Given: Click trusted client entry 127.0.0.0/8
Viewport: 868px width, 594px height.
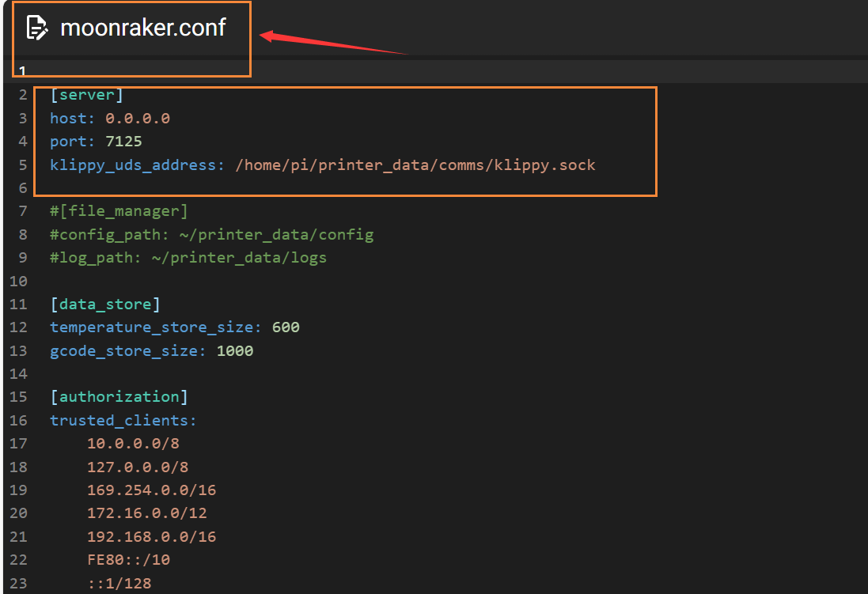Looking at the screenshot, I should pos(138,467).
